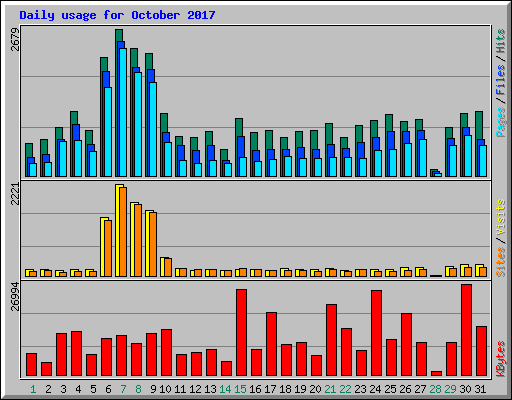Select the red KBytes bar for day 17
This screenshot has height=400, width=512.
tap(271, 344)
